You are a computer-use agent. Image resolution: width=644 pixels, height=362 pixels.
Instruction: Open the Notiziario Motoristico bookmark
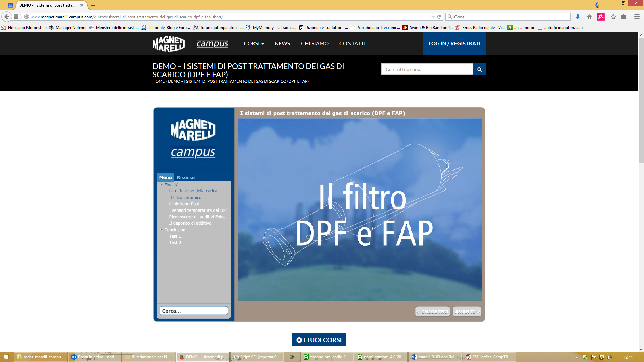click(24, 28)
